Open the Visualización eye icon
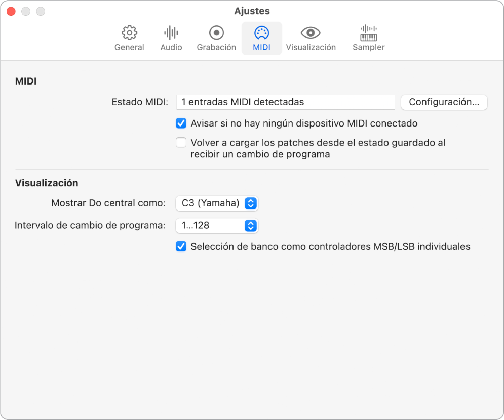Viewport: 504px width, 420px height. [x=311, y=33]
